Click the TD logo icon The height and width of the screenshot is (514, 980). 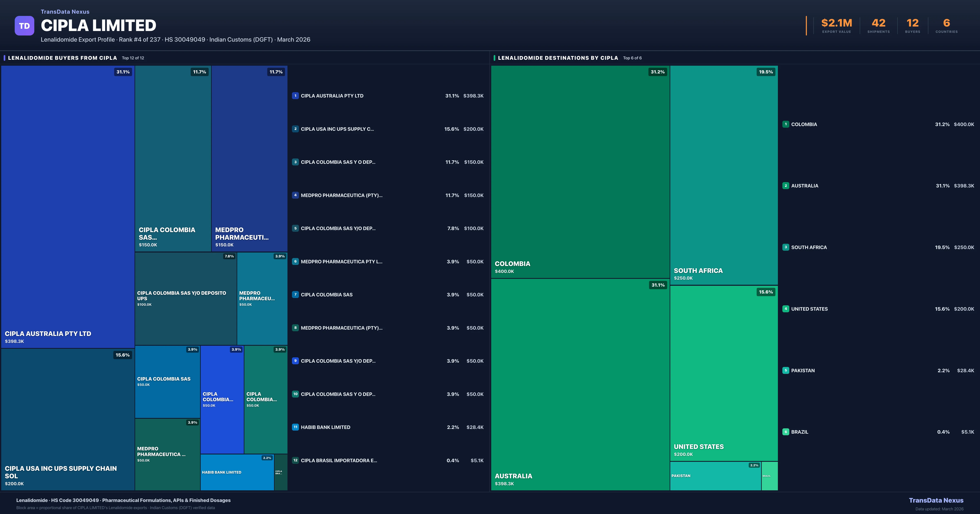point(24,25)
